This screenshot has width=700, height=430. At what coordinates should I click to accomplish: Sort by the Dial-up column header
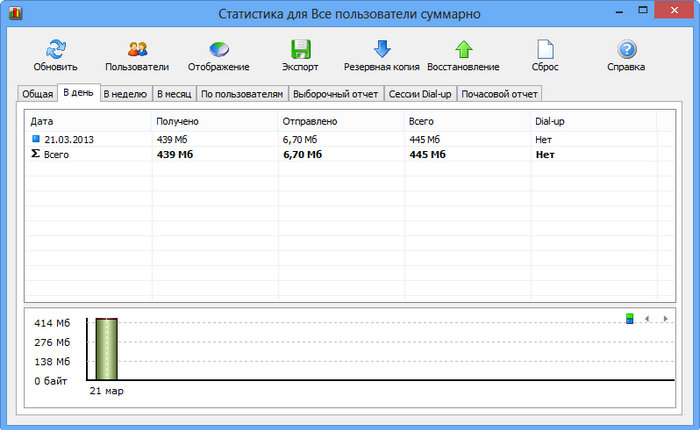(x=593, y=121)
